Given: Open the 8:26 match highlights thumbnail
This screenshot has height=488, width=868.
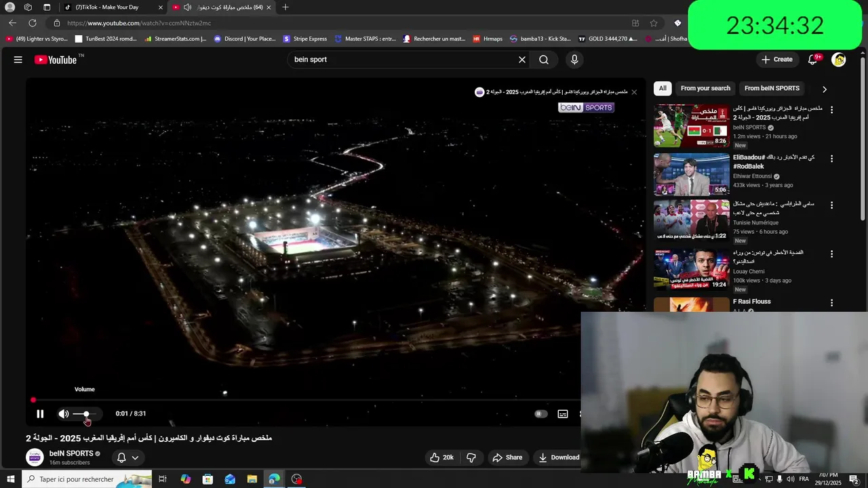Looking at the screenshot, I should 692,125.
